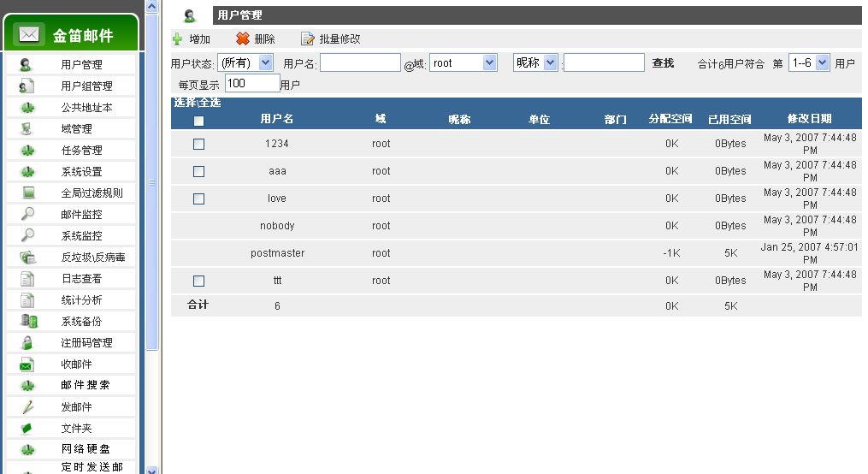
Task: Click the green plus Add user icon
Action: 177,39
